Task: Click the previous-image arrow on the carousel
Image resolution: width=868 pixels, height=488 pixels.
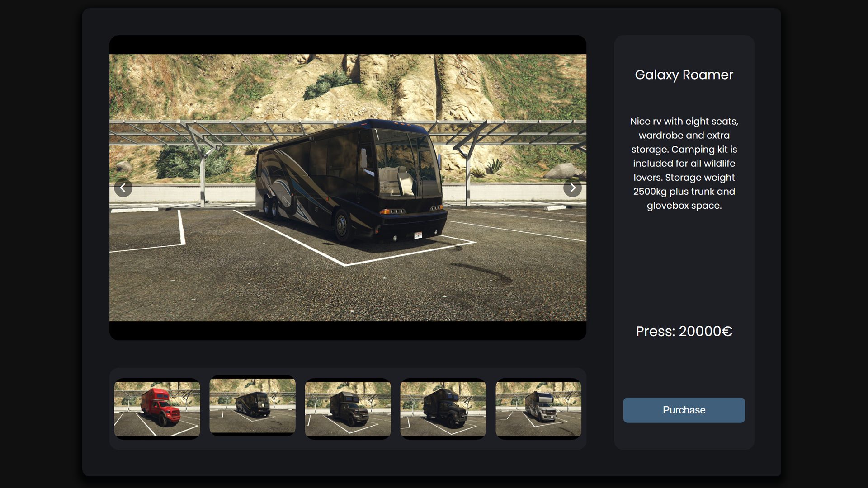Action: [123, 188]
